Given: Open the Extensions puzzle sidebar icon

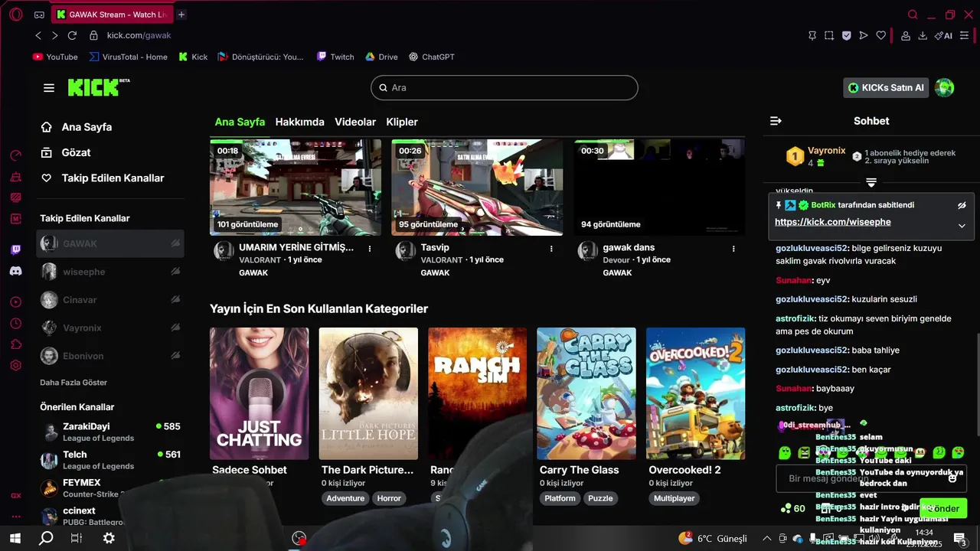Looking at the screenshot, I should (x=16, y=344).
